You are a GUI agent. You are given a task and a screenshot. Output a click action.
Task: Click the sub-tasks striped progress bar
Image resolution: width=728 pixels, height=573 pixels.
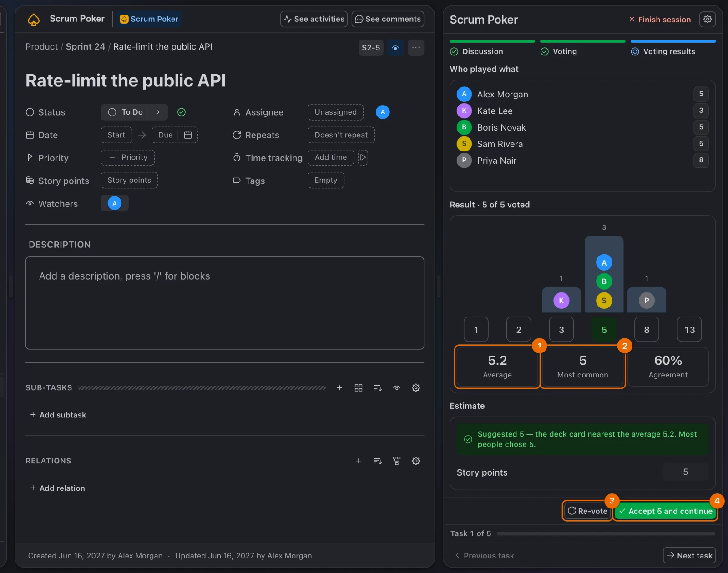[202, 388]
